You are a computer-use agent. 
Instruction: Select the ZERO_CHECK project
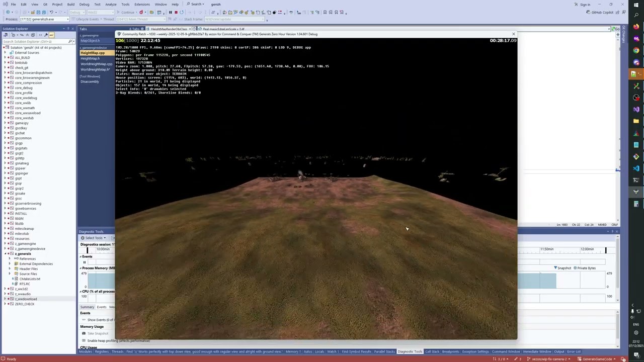[x=25, y=304]
